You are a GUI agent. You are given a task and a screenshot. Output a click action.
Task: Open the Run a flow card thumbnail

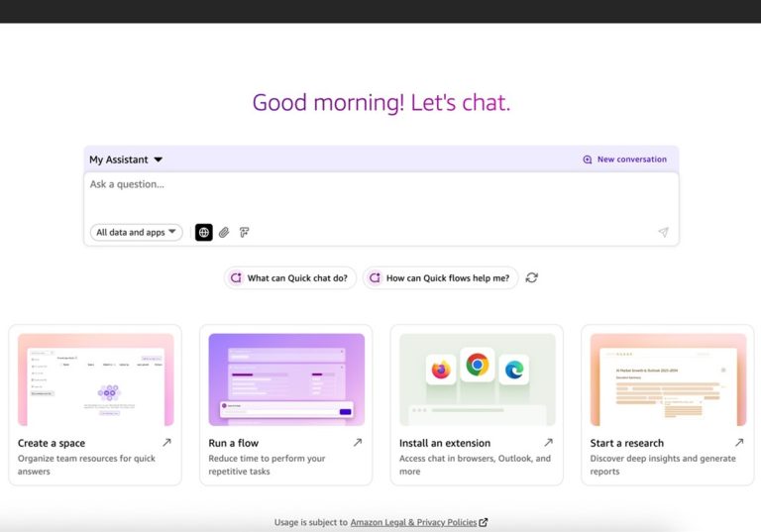(x=286, y=379)
